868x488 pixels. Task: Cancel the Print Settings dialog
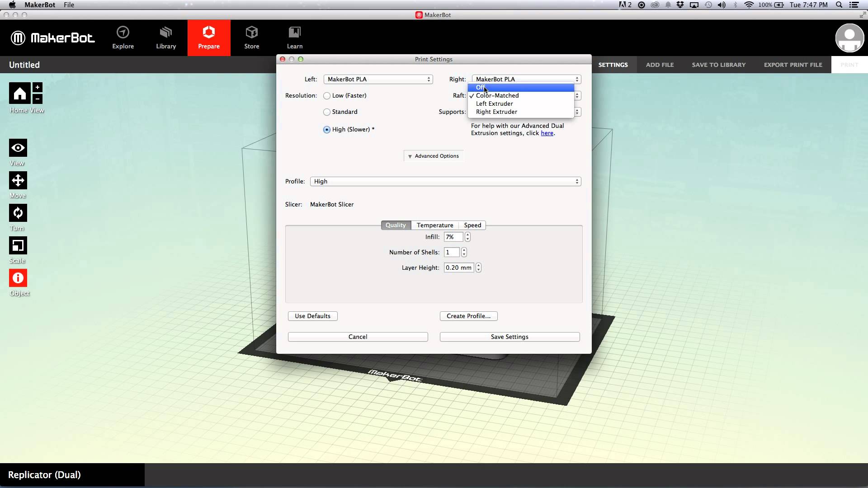[x=358, y=337]
